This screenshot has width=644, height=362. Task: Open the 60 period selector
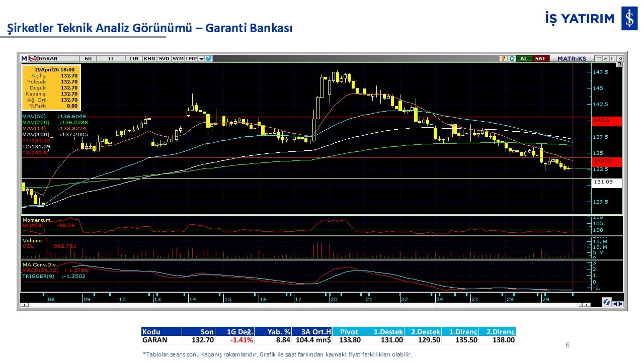[88, 59]
